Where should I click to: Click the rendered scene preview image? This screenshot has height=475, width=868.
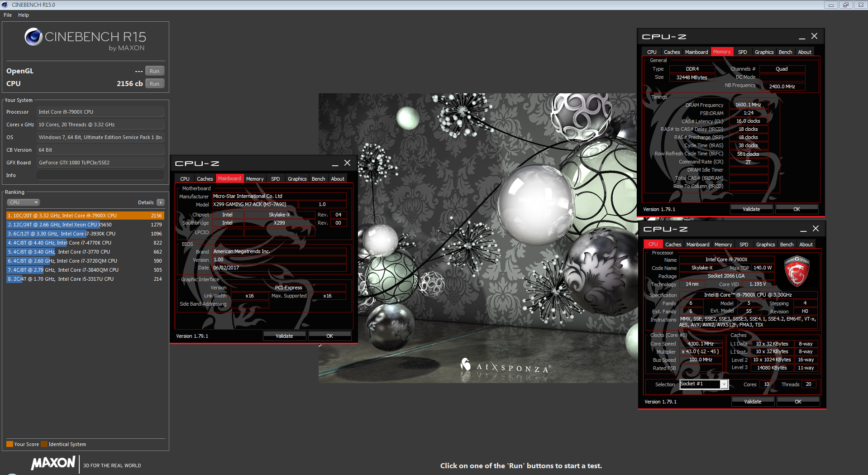477,238
